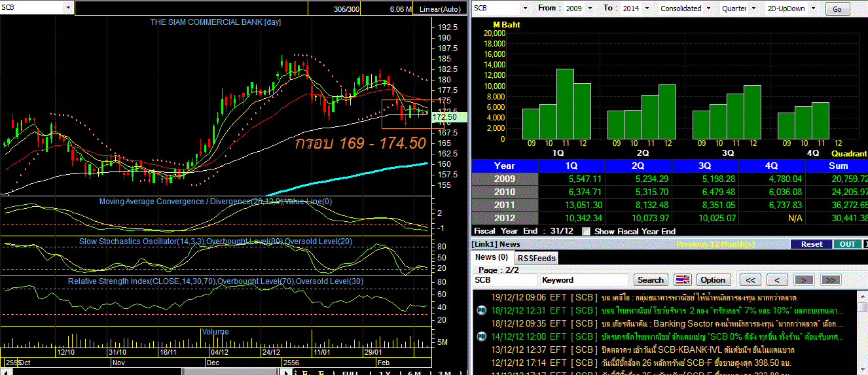Viewport: 868px width, 375px height.
Task: Click the news Option button
Action: (x=713, y=280)
